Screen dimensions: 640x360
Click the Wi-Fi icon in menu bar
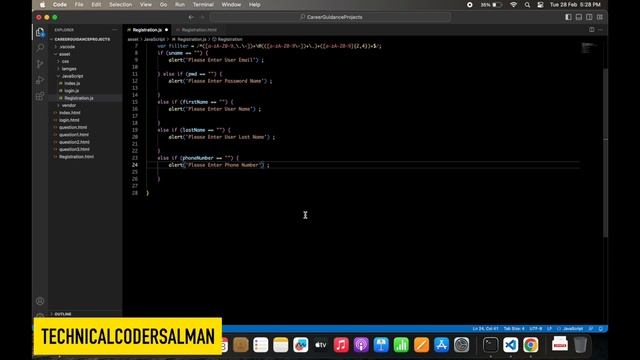[513, 5]
